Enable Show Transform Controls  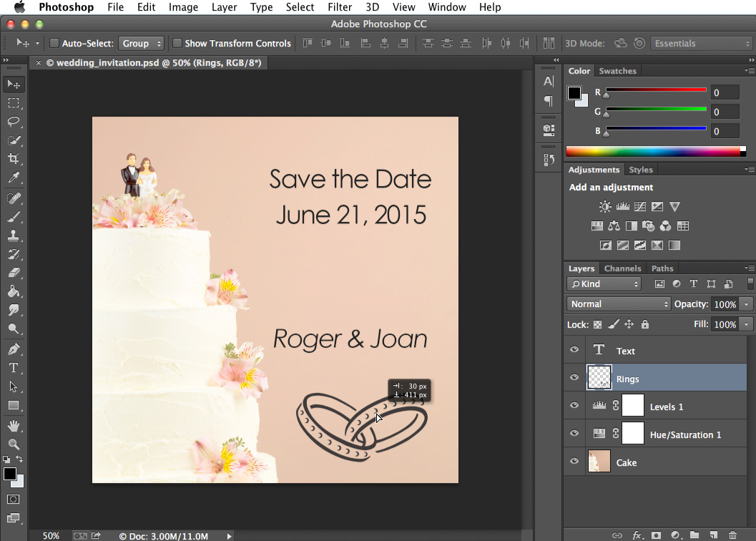[177, 43]
